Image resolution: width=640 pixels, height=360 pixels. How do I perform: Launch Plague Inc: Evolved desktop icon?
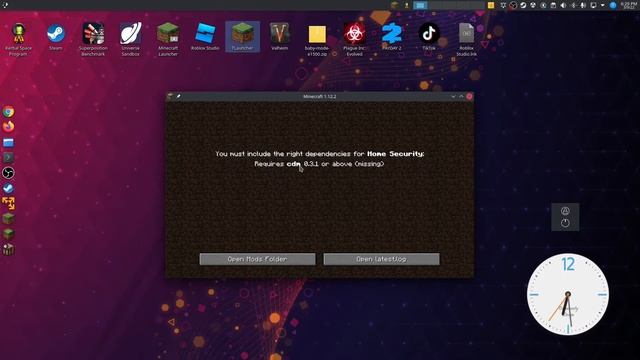click(x=354, y=39)
